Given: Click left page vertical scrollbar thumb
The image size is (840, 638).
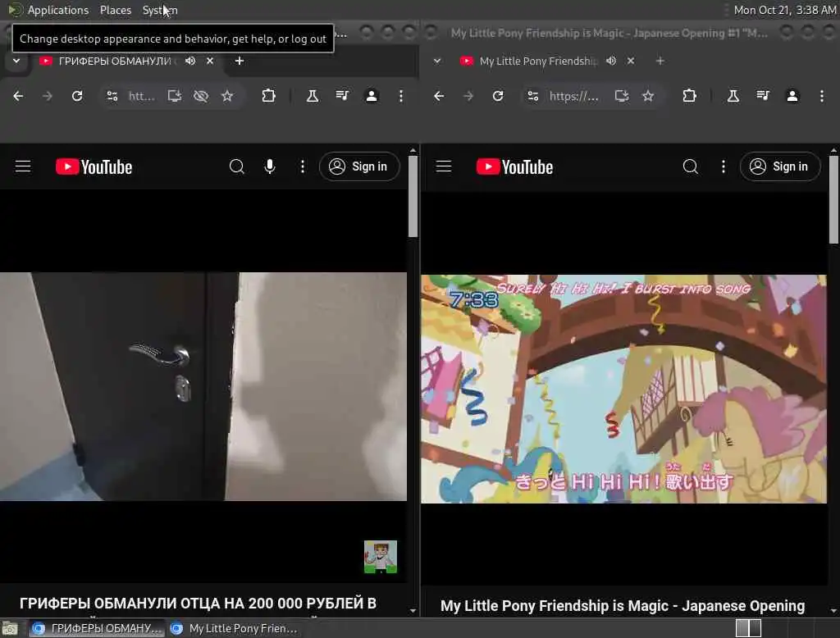Looking at the screenshot, I should (x=413, y=196).
